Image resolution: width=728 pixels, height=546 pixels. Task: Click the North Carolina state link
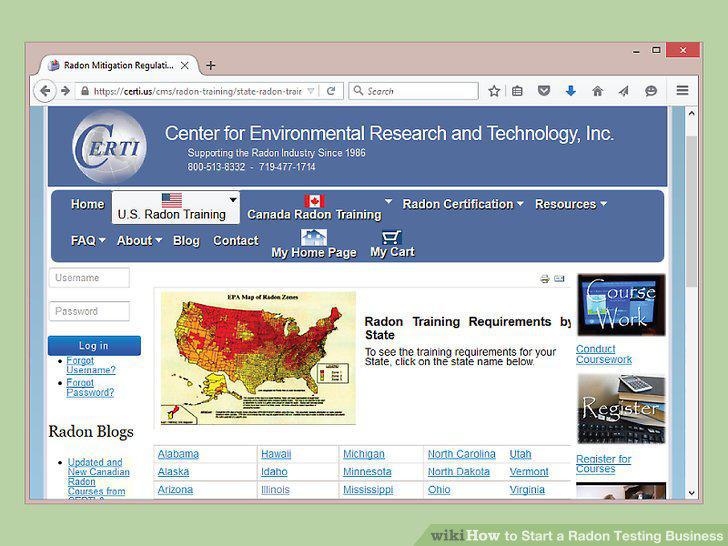coord(462,454)
